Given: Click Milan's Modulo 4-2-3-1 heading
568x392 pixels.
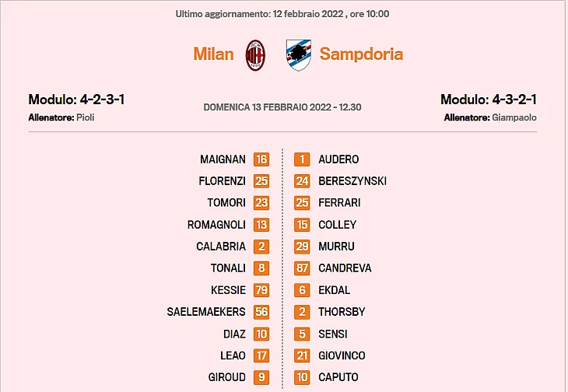Looking at the screenshot, I should [76, 100].
